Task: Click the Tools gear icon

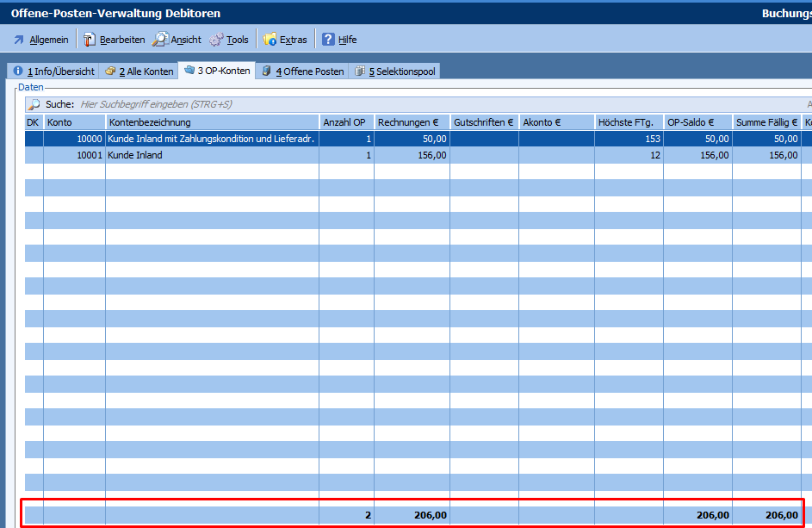Action: click(x=216, y=40)
